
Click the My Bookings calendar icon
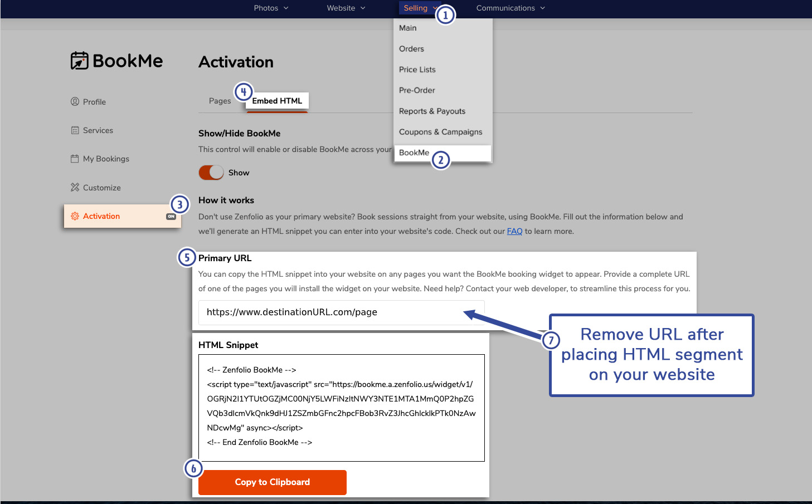point(75,159)
